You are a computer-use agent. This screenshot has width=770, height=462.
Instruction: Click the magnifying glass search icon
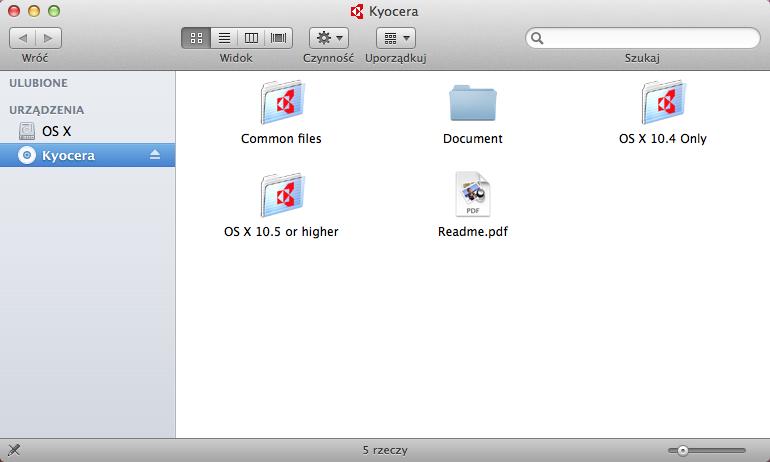537,38
